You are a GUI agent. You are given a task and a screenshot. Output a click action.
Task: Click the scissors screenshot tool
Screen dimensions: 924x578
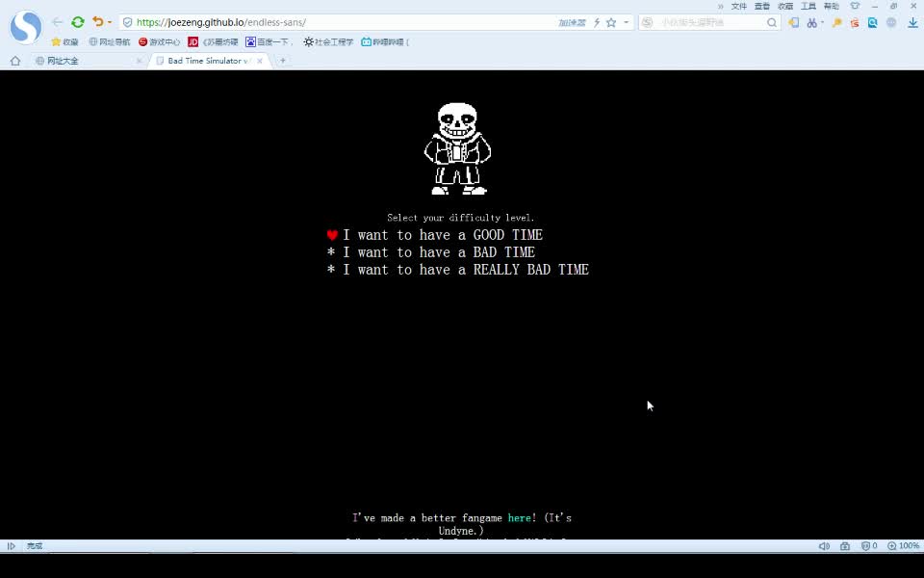tap(812, 22)
